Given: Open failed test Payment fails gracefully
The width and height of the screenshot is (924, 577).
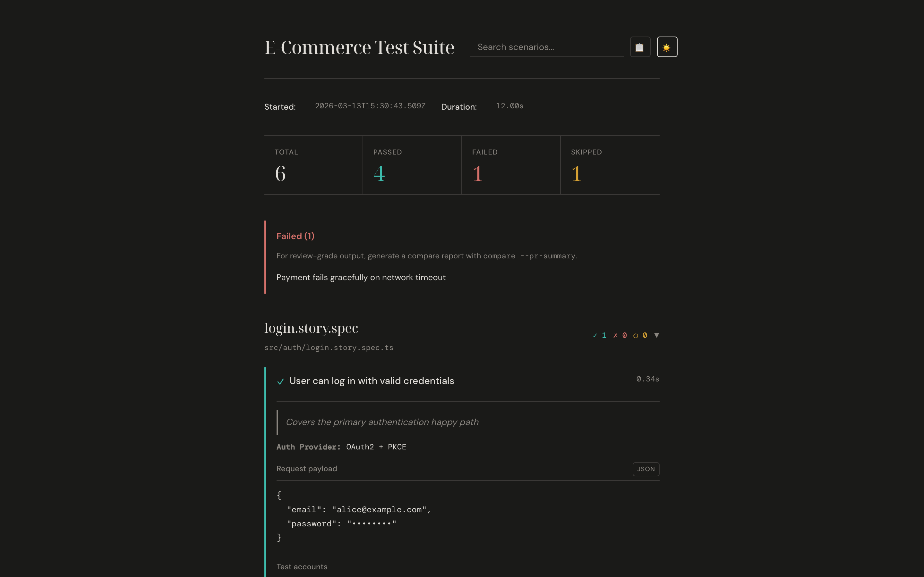Looking at the screenshot, I should click(x=361, y=277).
